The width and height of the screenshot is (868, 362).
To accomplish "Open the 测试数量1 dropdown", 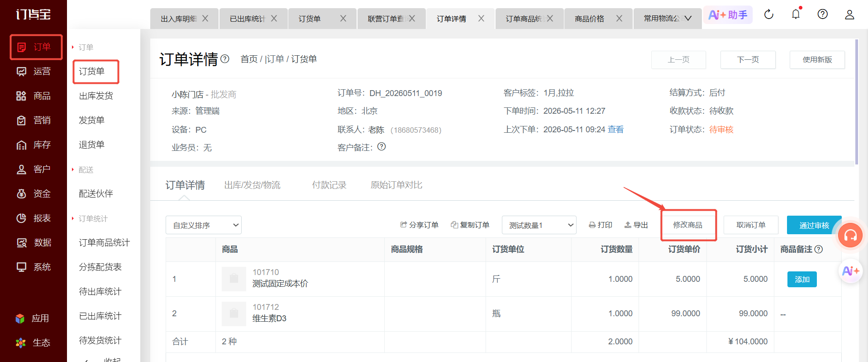I will tap(539, 225).
